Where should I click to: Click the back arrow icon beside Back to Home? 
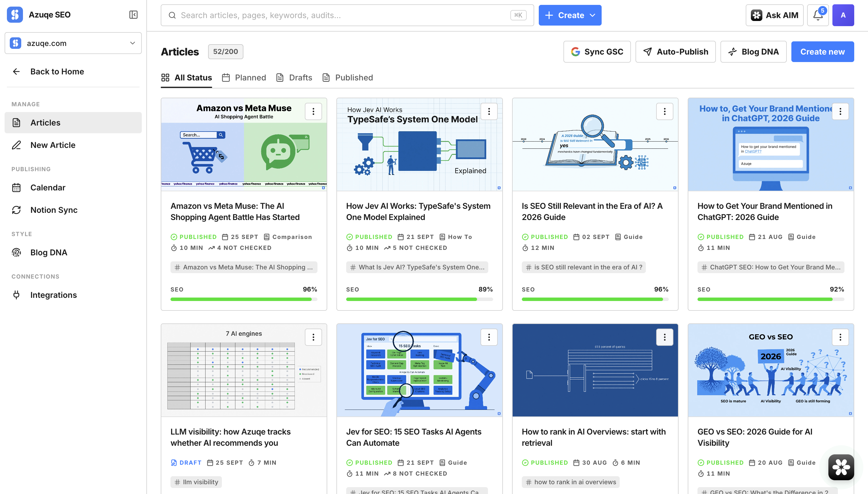pyautogui.click(x=16, y=72)
